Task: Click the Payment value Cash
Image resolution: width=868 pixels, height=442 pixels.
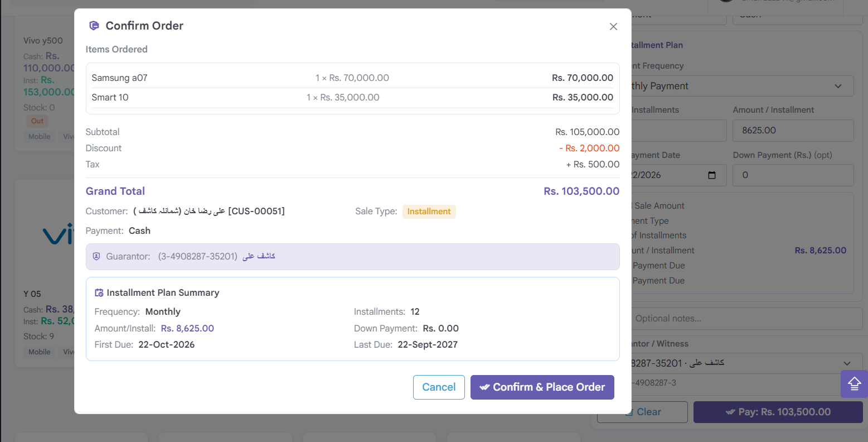Action: pos(139,231)
